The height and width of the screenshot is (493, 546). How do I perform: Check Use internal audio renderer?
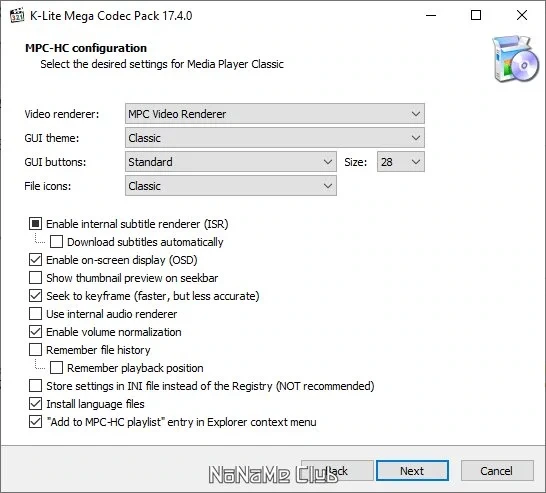pyautogui.click(x=36, y=314)
